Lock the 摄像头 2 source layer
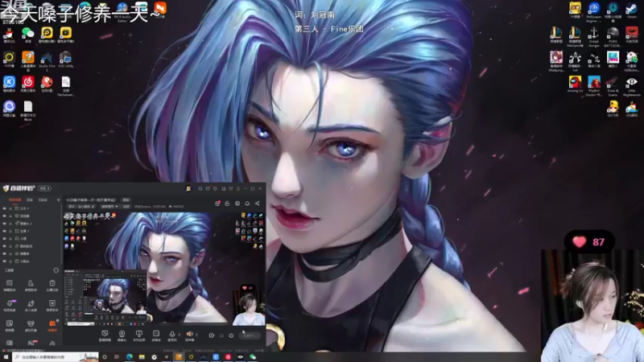 pos(10,224)
